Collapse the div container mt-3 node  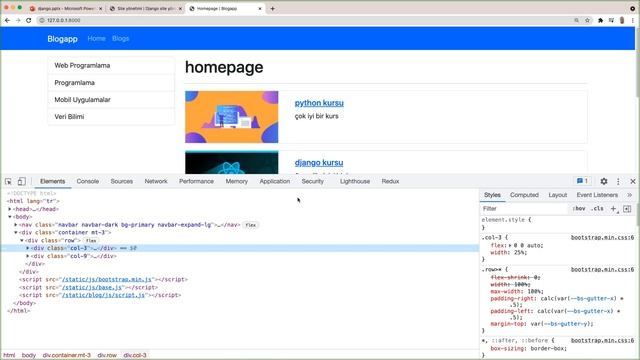pyautogui.click(x=16, y=232)
